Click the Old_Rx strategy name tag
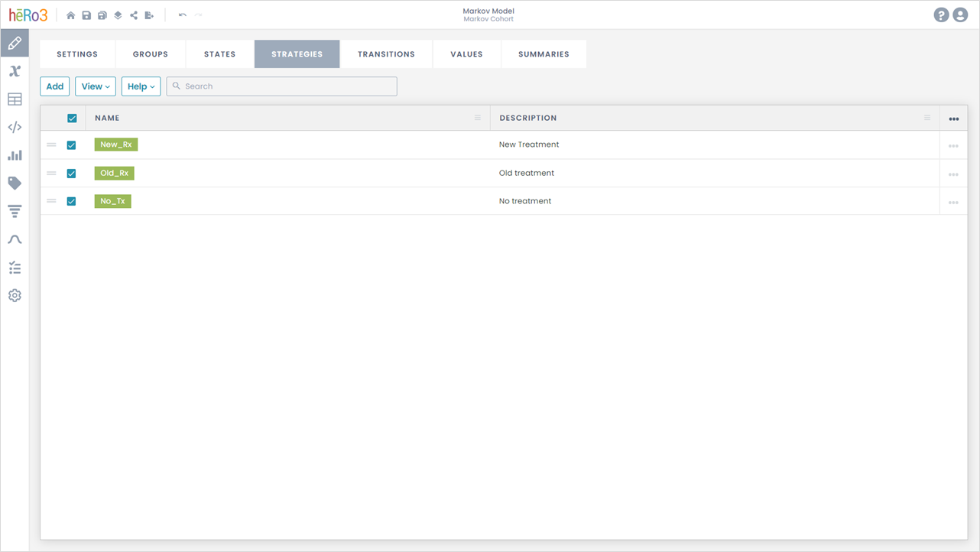This screenshot has width=980, height=552. click(x=115, y=173)
